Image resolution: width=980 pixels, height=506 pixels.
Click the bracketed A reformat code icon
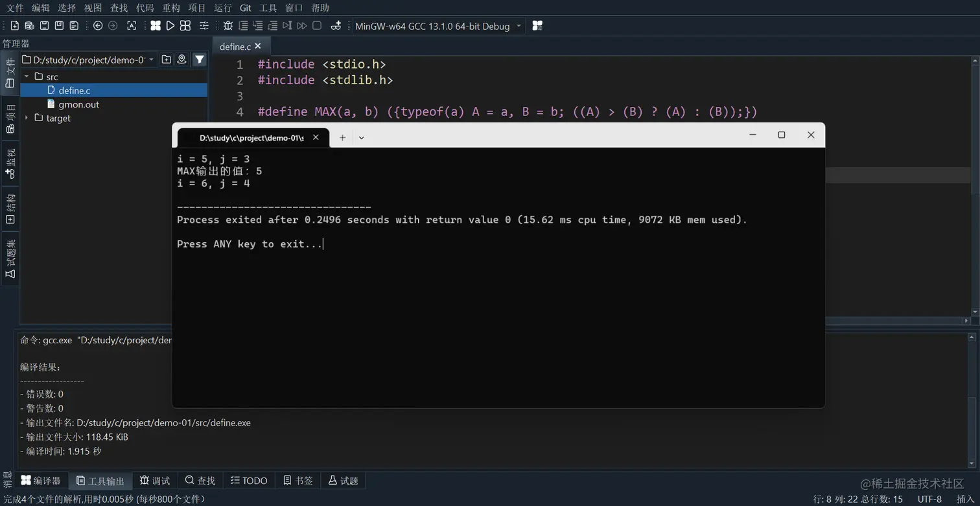[x=132, y=26]
